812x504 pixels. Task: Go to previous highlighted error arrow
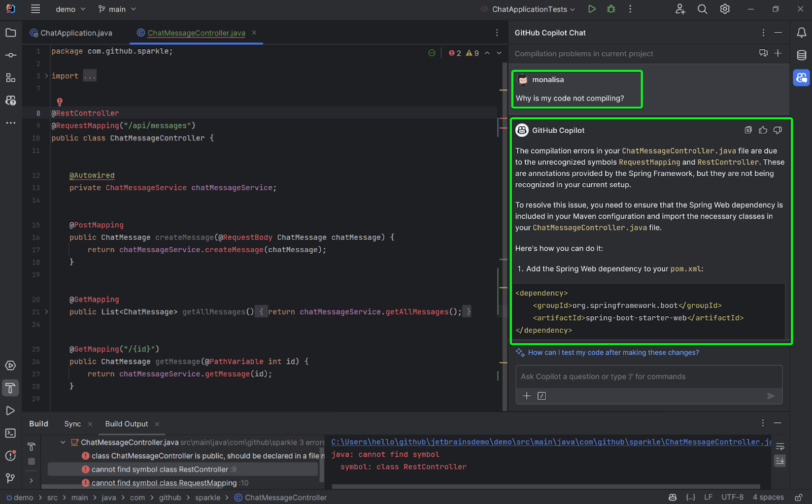click(487, 53)
